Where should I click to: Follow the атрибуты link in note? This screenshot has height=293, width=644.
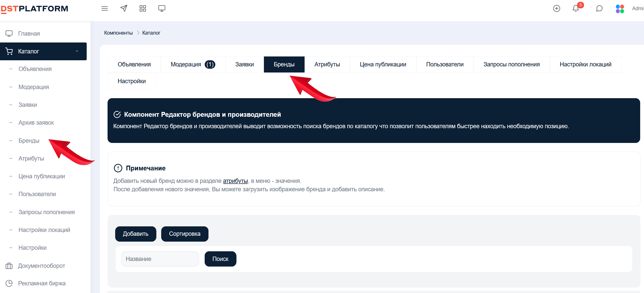point(235,181)
